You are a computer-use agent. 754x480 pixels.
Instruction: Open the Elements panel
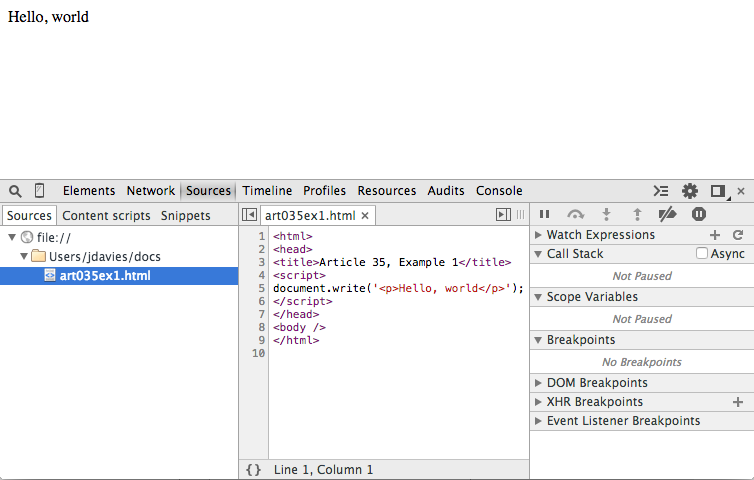point(89,191)
